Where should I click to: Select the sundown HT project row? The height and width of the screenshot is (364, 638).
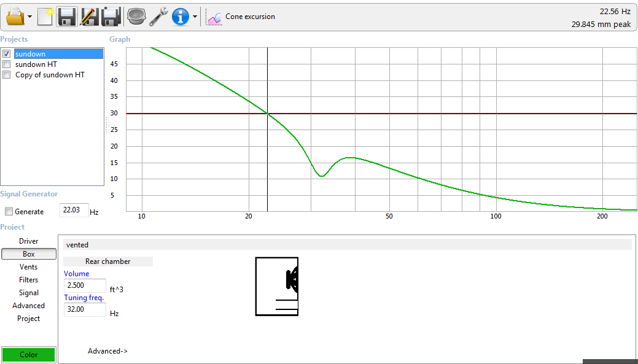tap(36, 64)
